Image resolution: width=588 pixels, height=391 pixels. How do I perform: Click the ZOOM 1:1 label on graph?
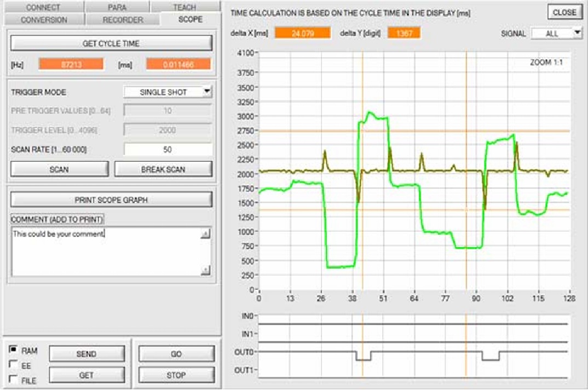pos(546,62)
